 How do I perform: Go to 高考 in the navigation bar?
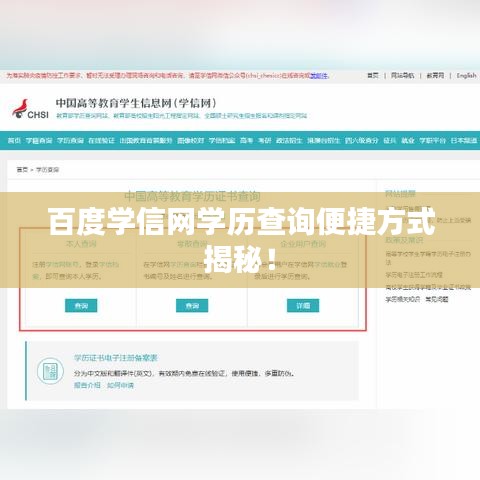pyautogui.click(x=246, y=140)
